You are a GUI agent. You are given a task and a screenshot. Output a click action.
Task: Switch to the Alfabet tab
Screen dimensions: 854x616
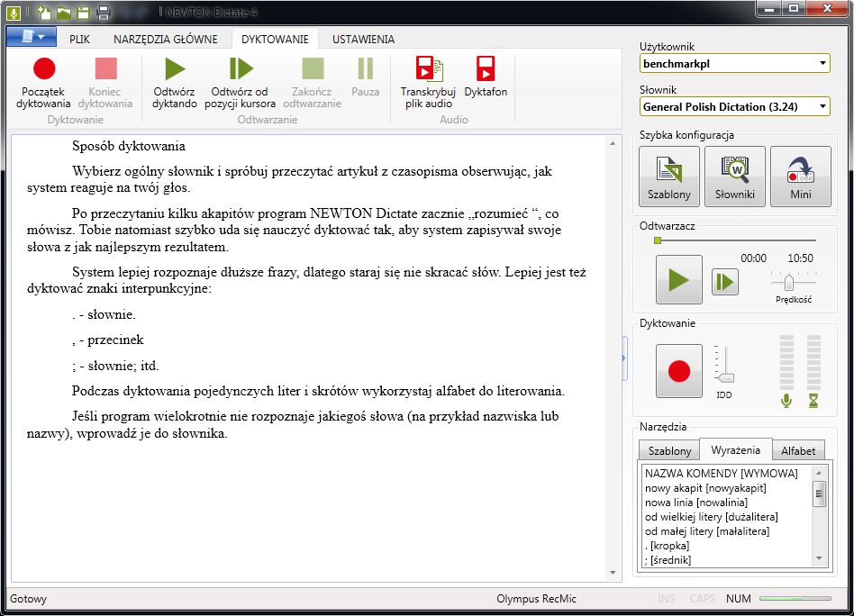(x=798, y=451)
